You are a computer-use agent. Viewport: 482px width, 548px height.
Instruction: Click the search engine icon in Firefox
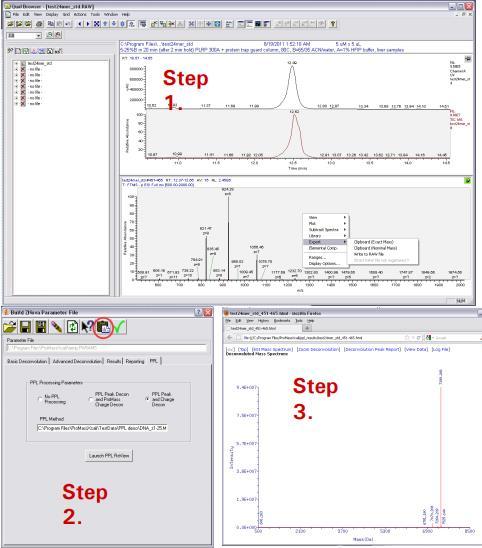pos(428,338)
